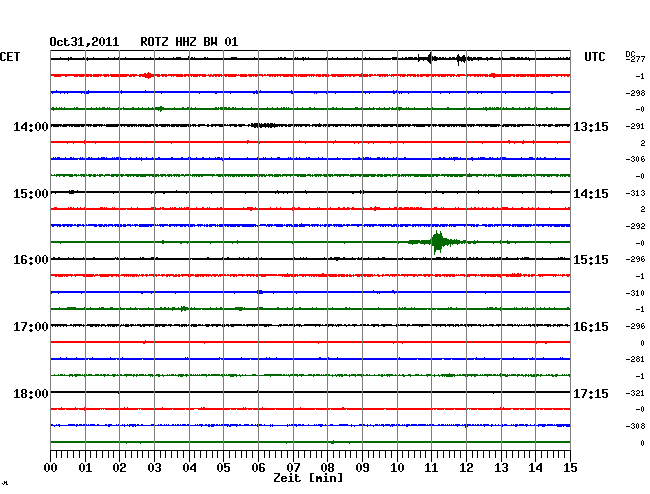Select the 18:00 CET time label
Image resolution: width=650 pixels, height=494 pixels.
31,394
